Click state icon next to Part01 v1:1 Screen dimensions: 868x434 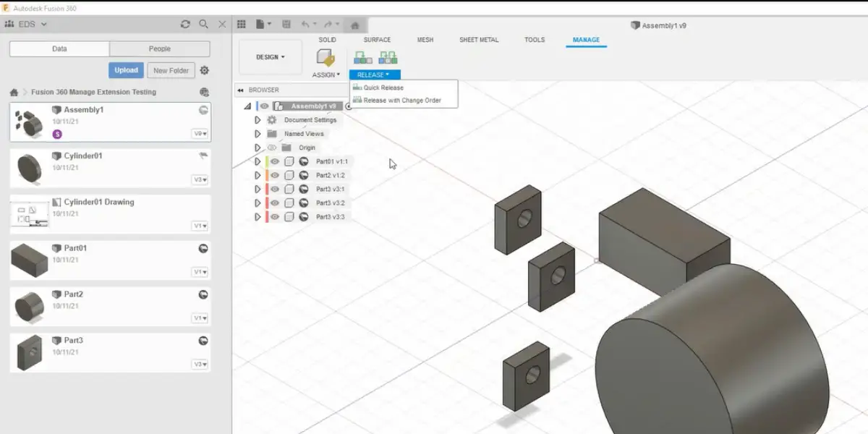coord(304,161)
